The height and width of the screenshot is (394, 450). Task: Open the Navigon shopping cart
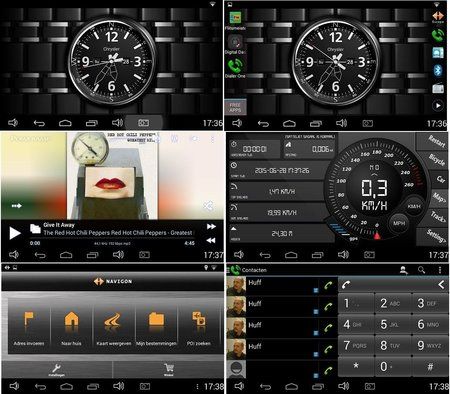click(169, 369)
